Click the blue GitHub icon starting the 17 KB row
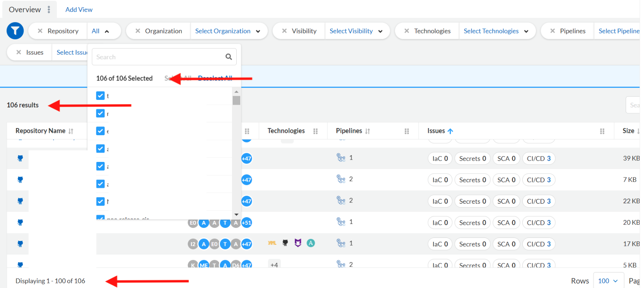The width and height of the screenshot is (644, 288). 20,244
